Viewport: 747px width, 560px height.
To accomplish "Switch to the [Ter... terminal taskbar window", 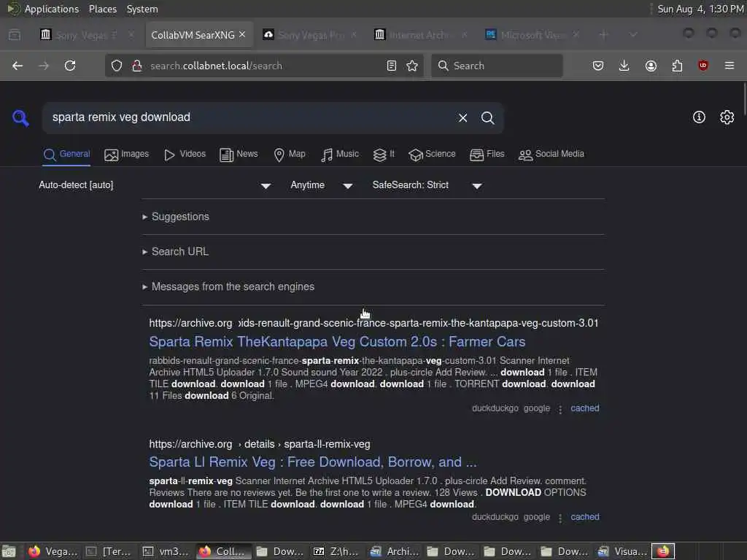I will pos(109,551).
